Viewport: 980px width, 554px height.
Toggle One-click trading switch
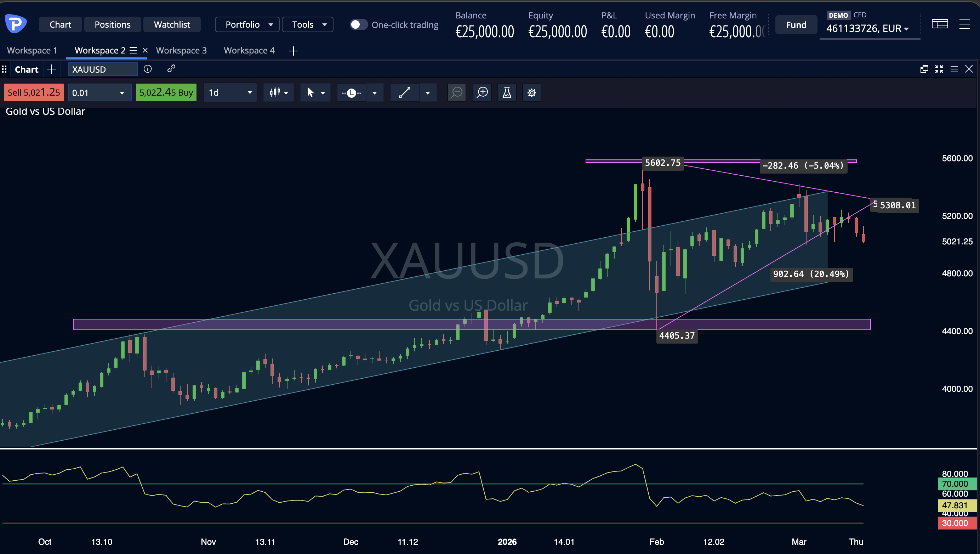tap(358, 25)
